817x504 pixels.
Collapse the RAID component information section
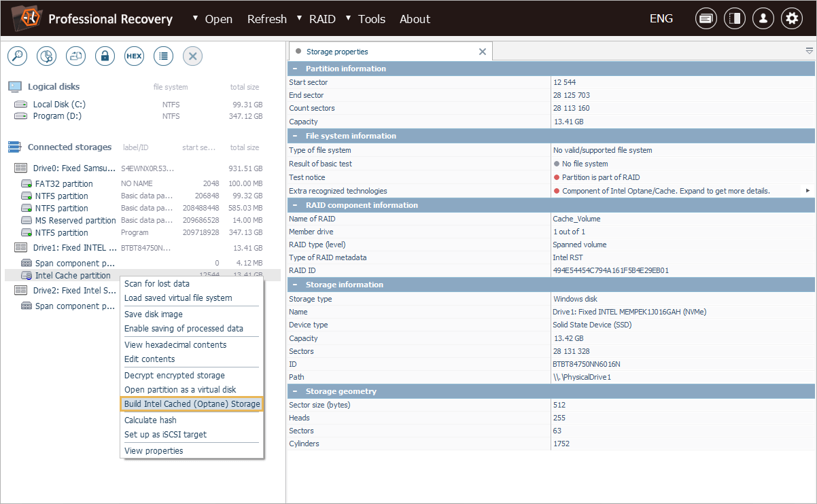click(x=295, y=205)
